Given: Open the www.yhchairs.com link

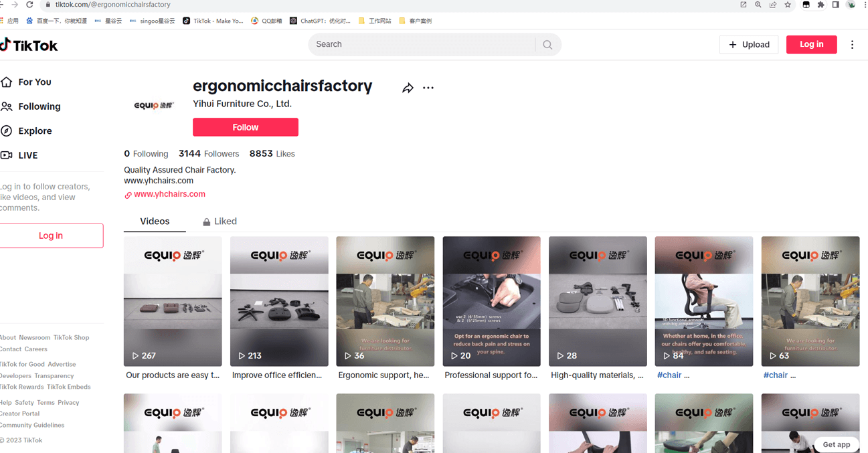Looking at the screenshot, I should click(x=169, y=194).
